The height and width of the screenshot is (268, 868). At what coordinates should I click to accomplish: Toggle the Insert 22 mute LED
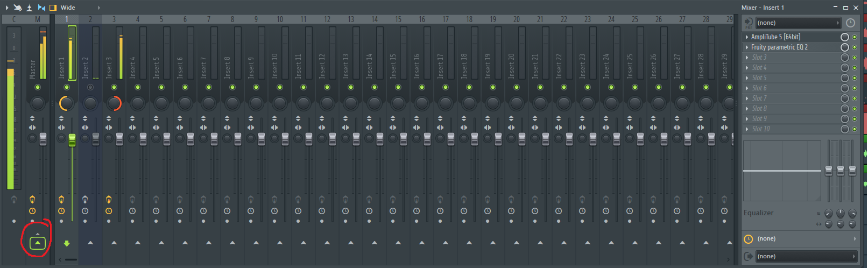[x=564, y=87]
